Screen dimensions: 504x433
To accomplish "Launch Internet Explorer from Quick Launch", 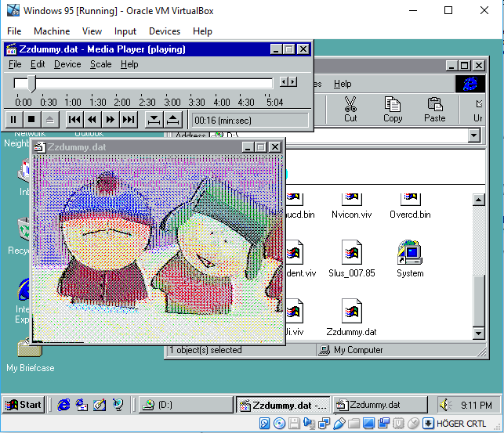I will pos(63,405).
